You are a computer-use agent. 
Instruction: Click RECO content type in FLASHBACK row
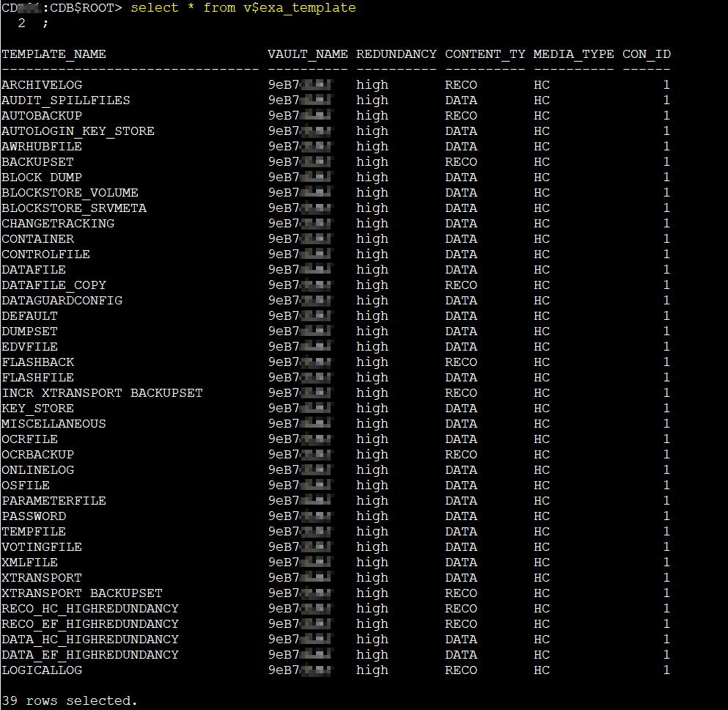460,362
